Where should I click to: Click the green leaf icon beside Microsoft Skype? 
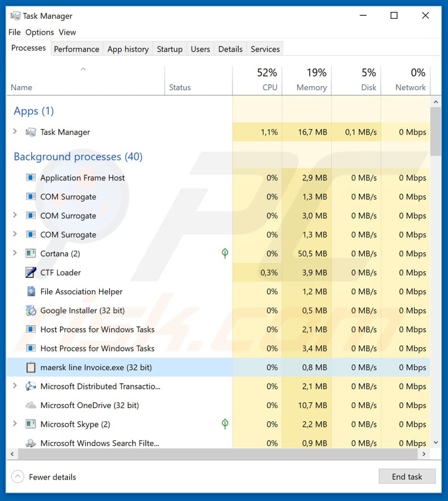tap(225, 424)
